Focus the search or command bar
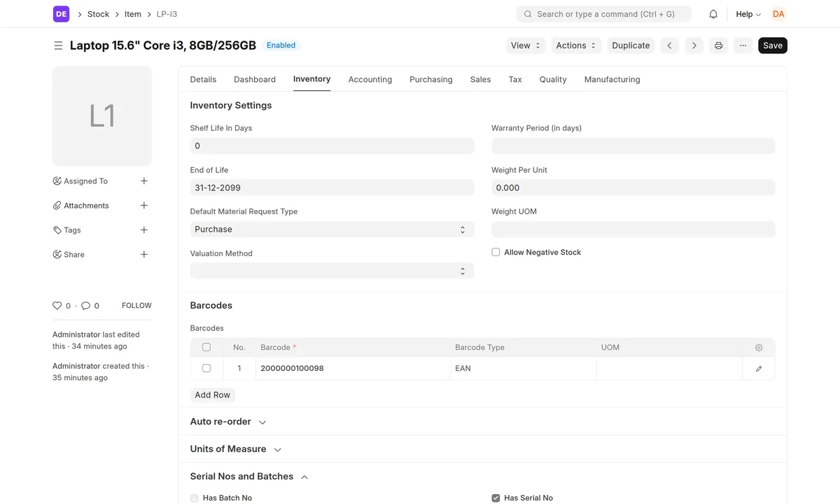This screenshot has height=504, width=840. point(604,14)
